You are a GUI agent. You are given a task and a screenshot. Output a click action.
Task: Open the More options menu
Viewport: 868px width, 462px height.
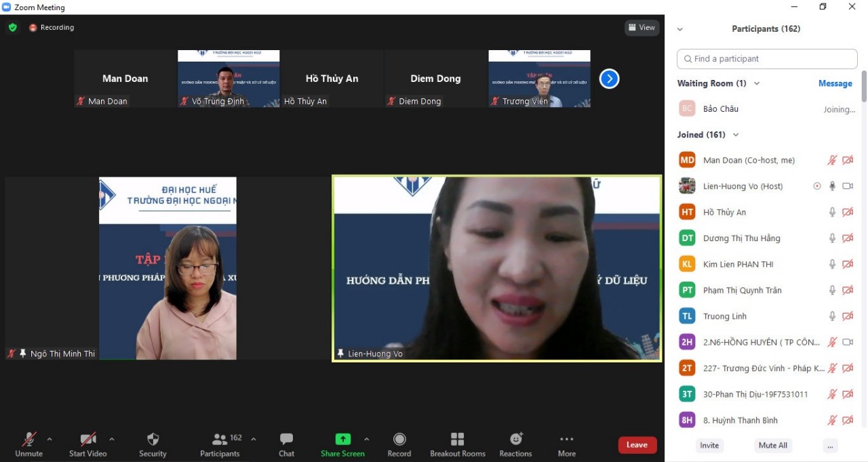pyautogui.click(x=567, y=444)
